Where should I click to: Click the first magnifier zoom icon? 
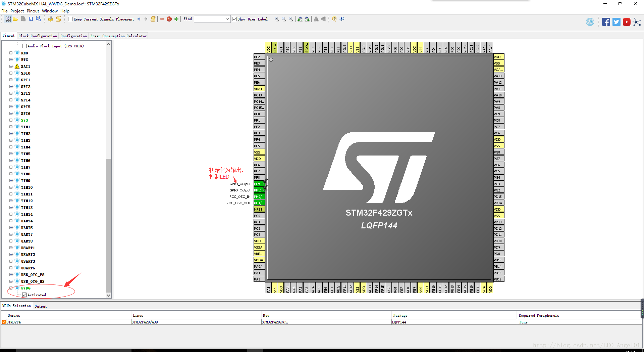tap(277, 19)
